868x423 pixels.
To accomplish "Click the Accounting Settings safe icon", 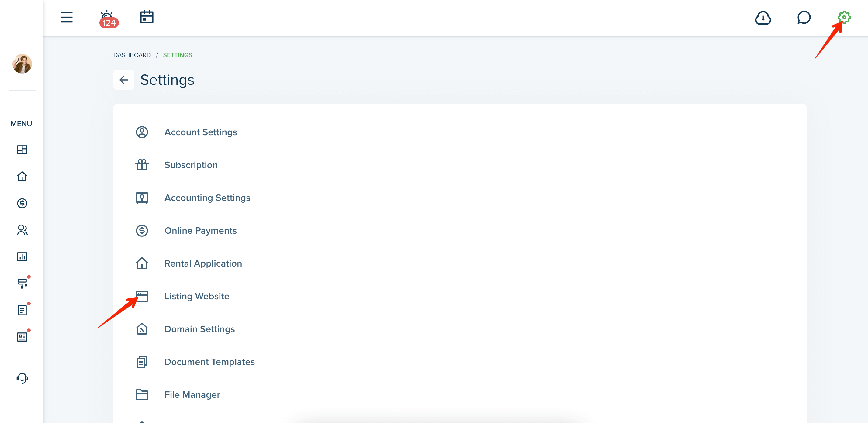I will coord(142,198).
